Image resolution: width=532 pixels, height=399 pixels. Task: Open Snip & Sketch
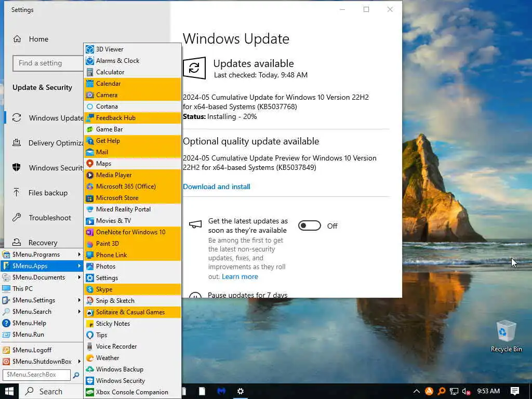(132, 301)
